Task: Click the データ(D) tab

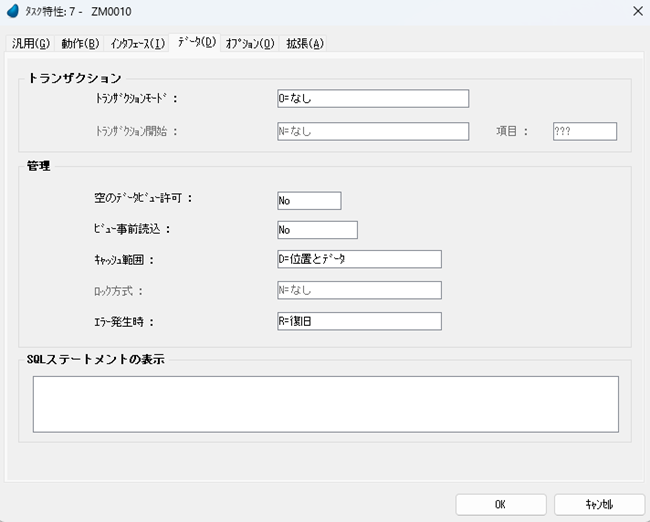Action: [196, 43]
